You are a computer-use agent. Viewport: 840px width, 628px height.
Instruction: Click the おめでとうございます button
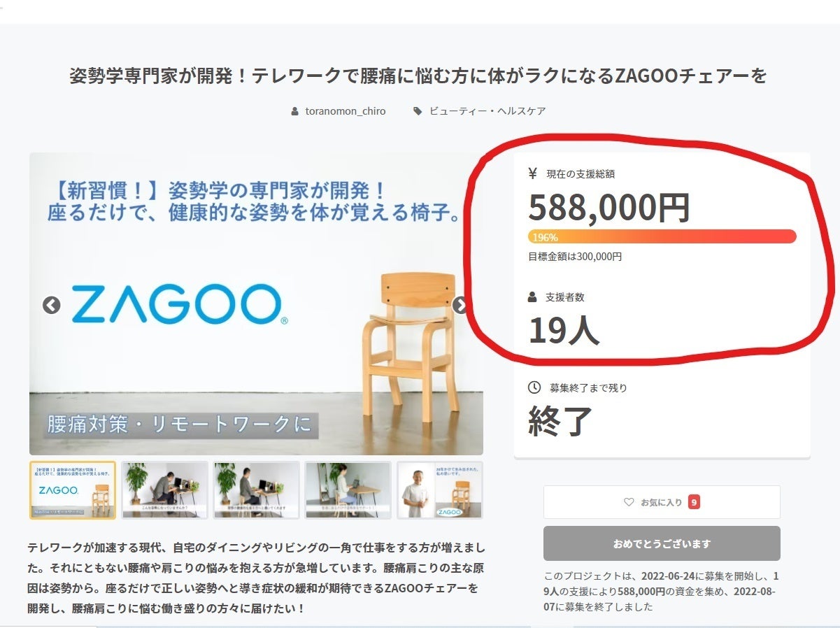tap(662, 543)
